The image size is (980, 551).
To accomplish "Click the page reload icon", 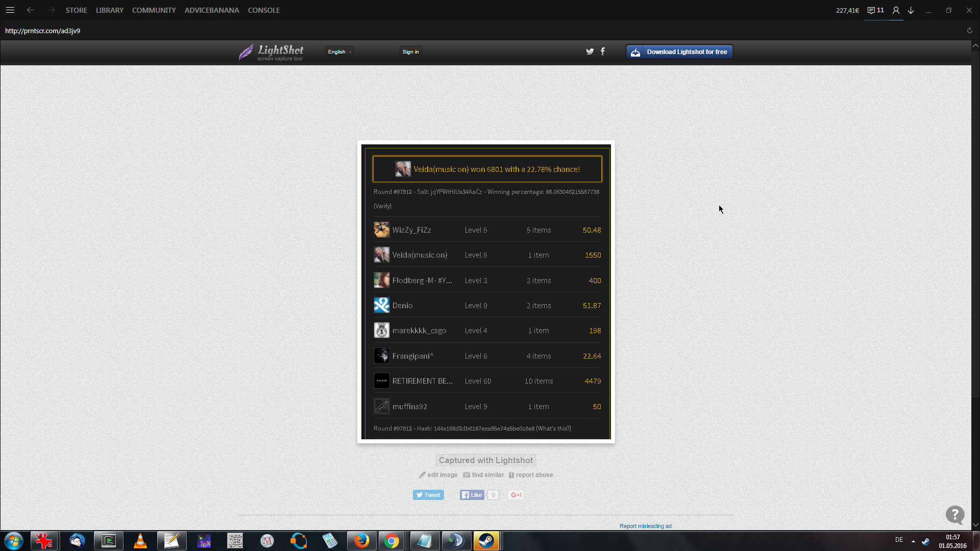I will click(x=969, y=31).
